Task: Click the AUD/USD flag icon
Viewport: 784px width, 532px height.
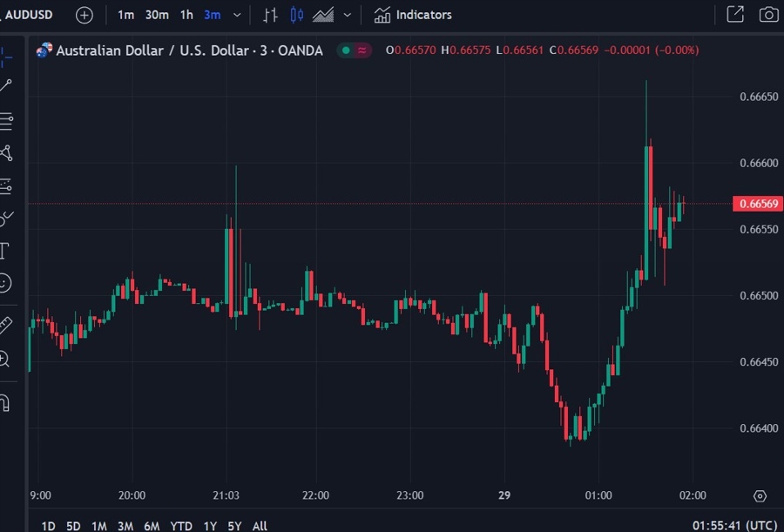Action: click(44, 50)
